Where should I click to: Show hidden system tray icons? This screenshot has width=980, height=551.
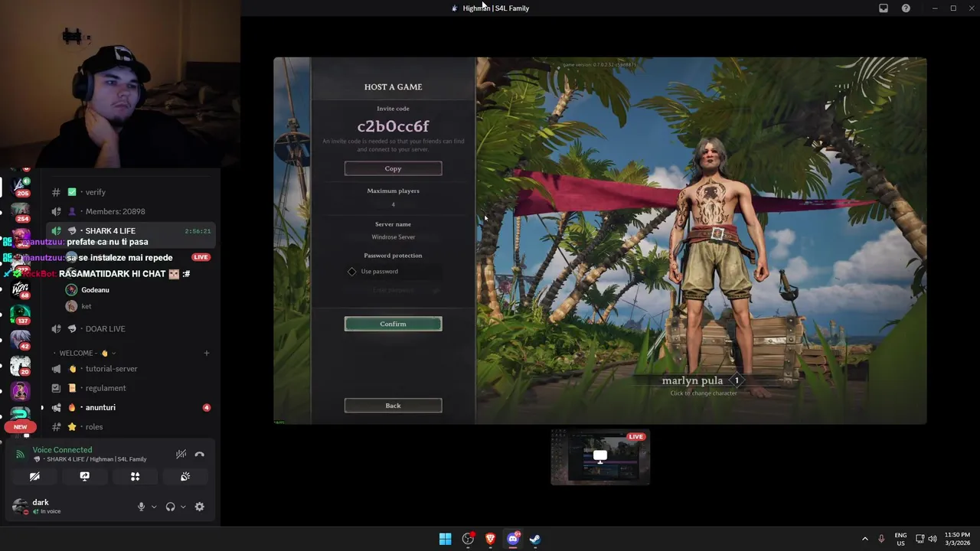(865, 539)
